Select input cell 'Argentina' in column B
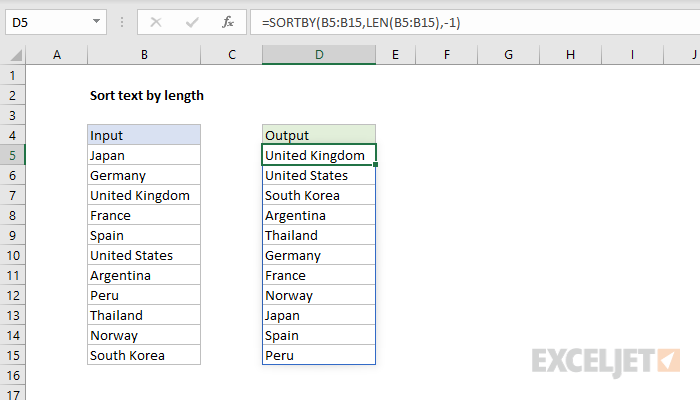The height and width of the screenshot is (400, 700). click(144, 275)
